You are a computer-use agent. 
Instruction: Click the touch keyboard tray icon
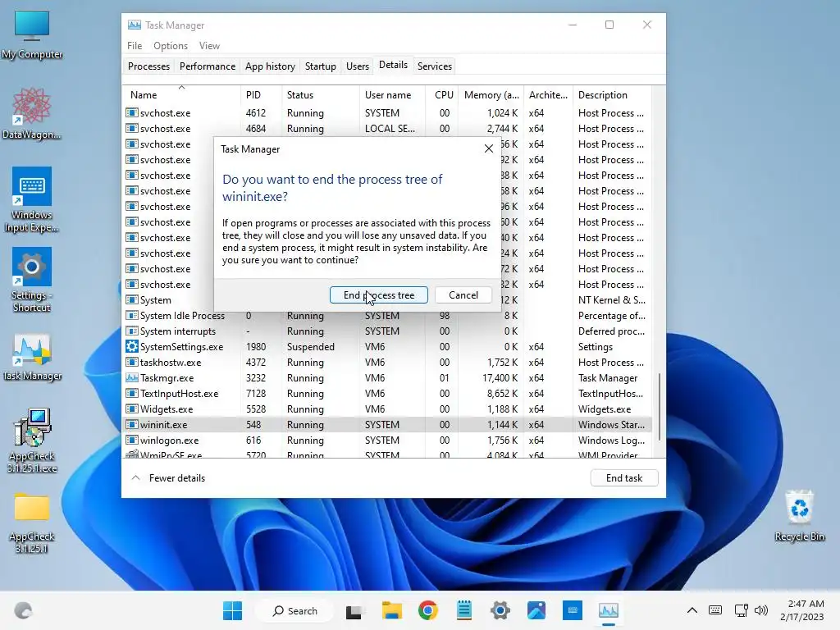715,610
